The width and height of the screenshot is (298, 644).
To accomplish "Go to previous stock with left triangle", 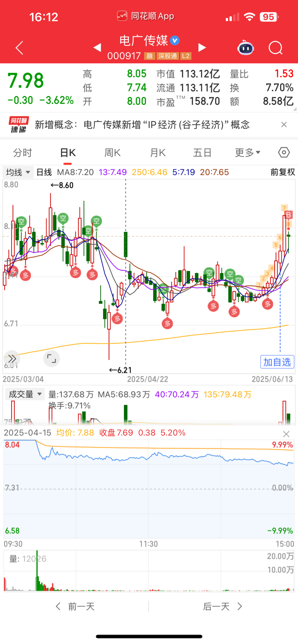I will (97, 48).
